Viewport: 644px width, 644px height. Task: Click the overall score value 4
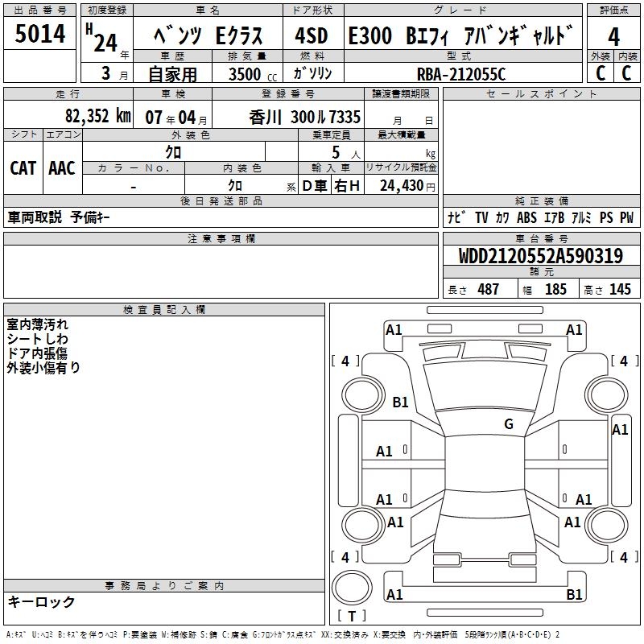[x=613, y=37]
